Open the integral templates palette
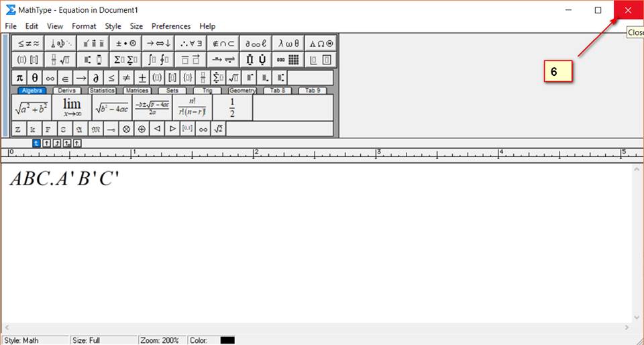This screenshot has width=644, height=345. 158,60
